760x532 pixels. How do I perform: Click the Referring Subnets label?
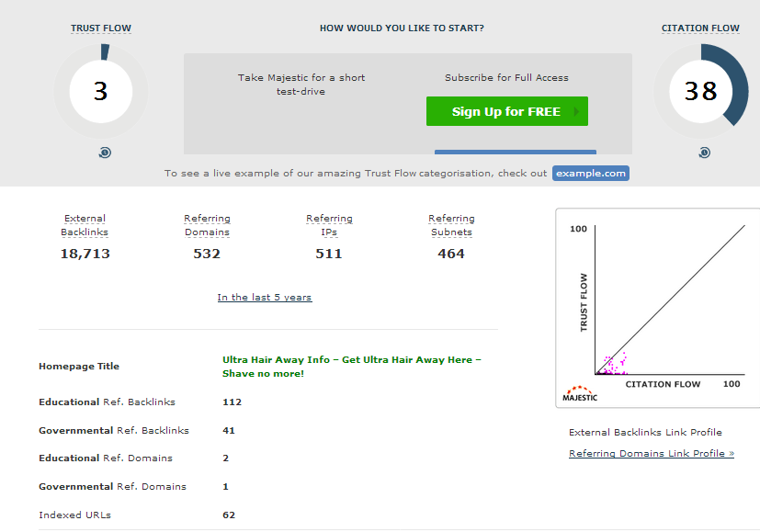coord(451,225)
